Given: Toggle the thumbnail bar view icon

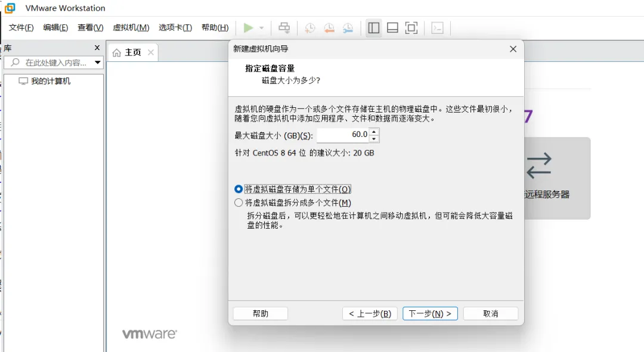Looking at the screenshot, I should coord(392,28).
